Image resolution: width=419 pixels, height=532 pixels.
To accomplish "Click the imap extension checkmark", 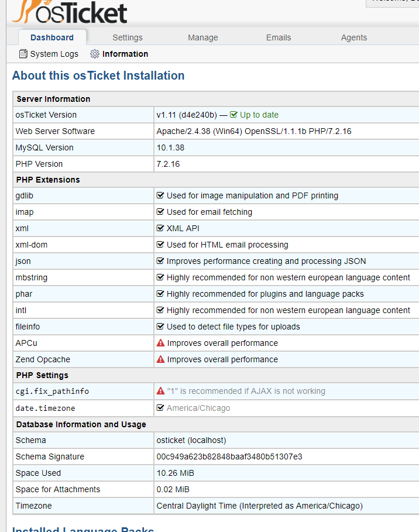I will [160, 212].
